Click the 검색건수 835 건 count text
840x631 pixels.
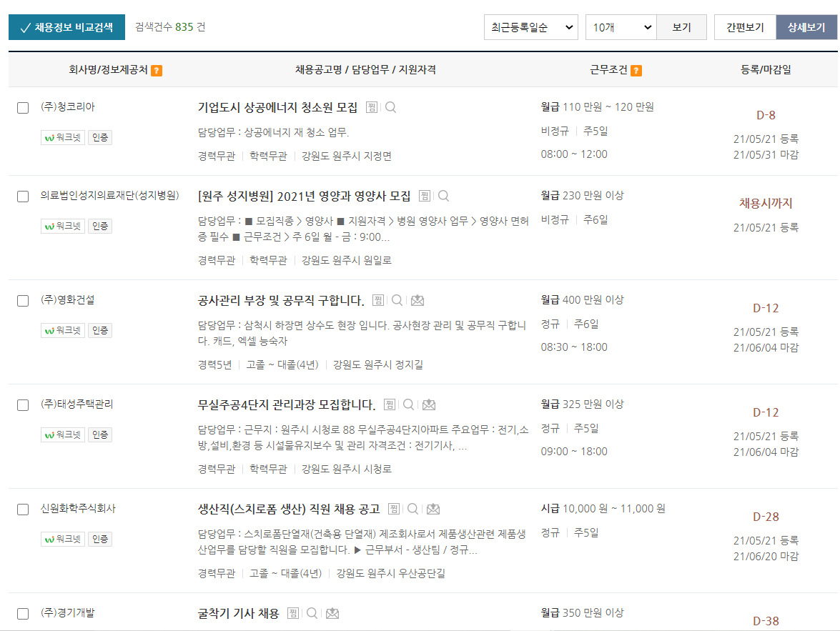(170, 26)
